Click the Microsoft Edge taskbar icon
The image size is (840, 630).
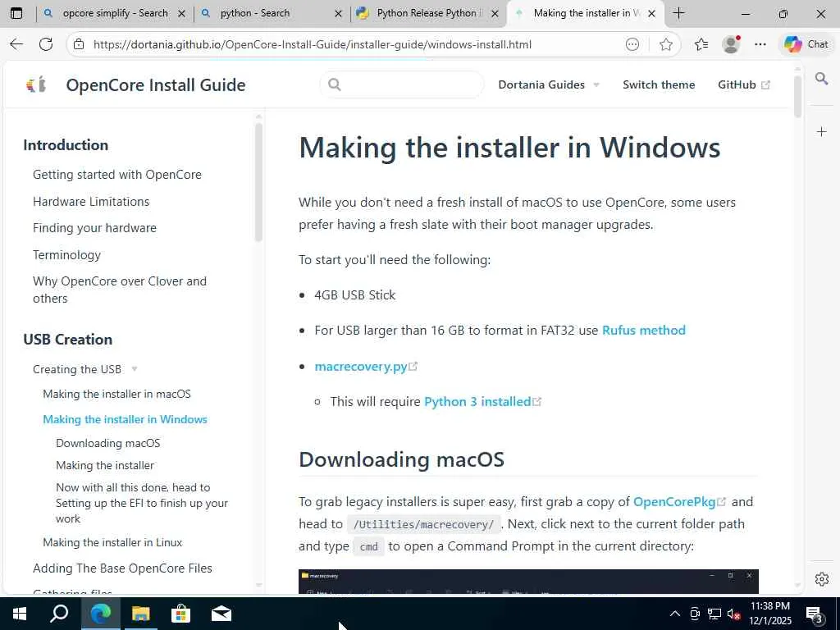(x=100, y=614)
